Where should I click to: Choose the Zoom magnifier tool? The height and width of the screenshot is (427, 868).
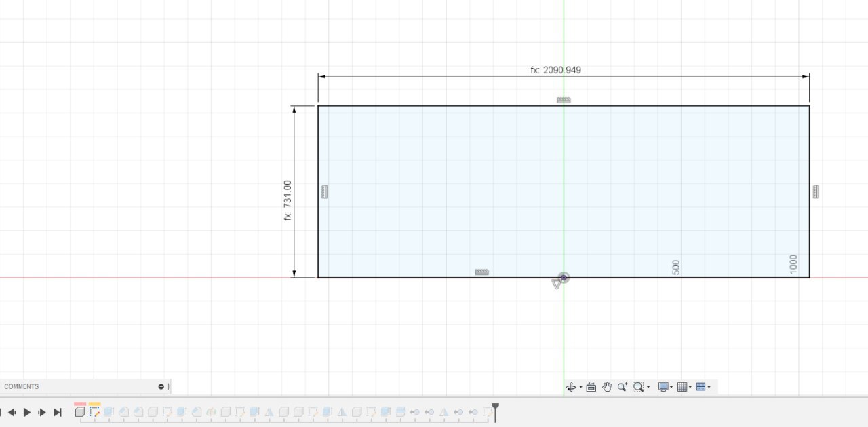click(623, 387)
